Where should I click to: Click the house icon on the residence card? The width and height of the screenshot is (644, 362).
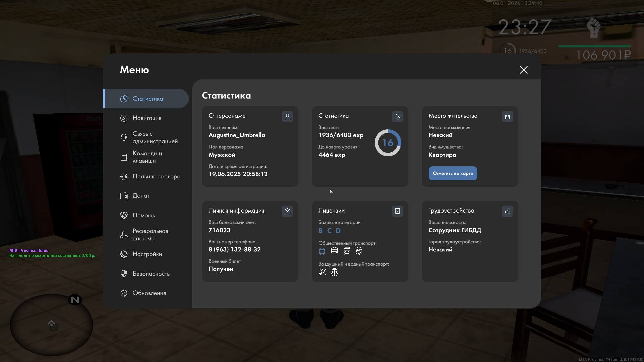(x=507, y=117)
